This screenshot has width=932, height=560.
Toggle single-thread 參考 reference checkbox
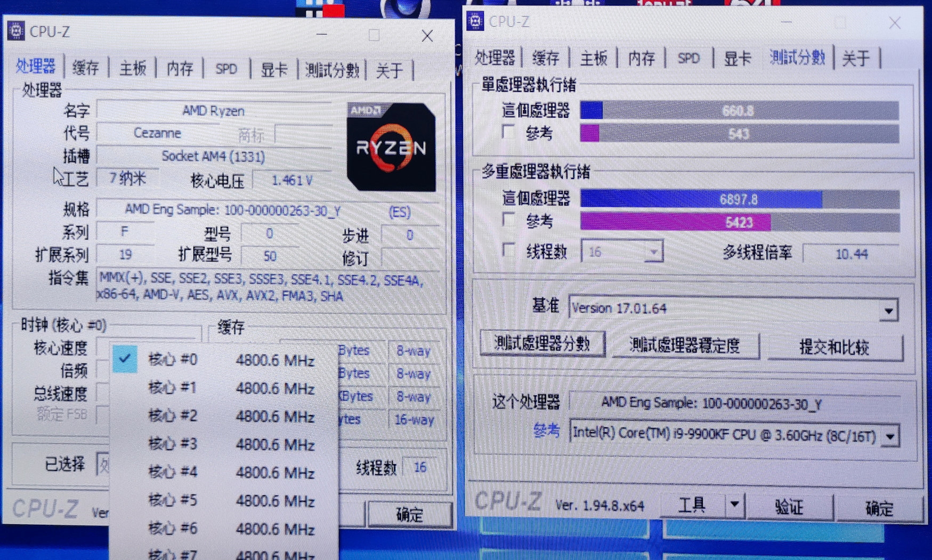(508, 132)
